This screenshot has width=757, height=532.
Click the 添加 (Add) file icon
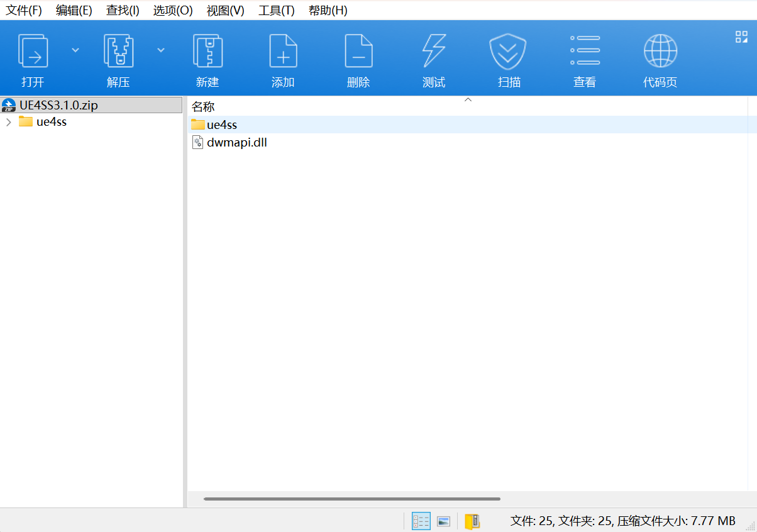283,51
